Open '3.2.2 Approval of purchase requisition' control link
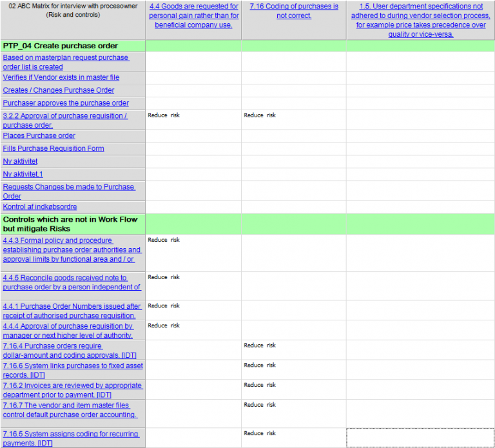 tap(65, 121)
